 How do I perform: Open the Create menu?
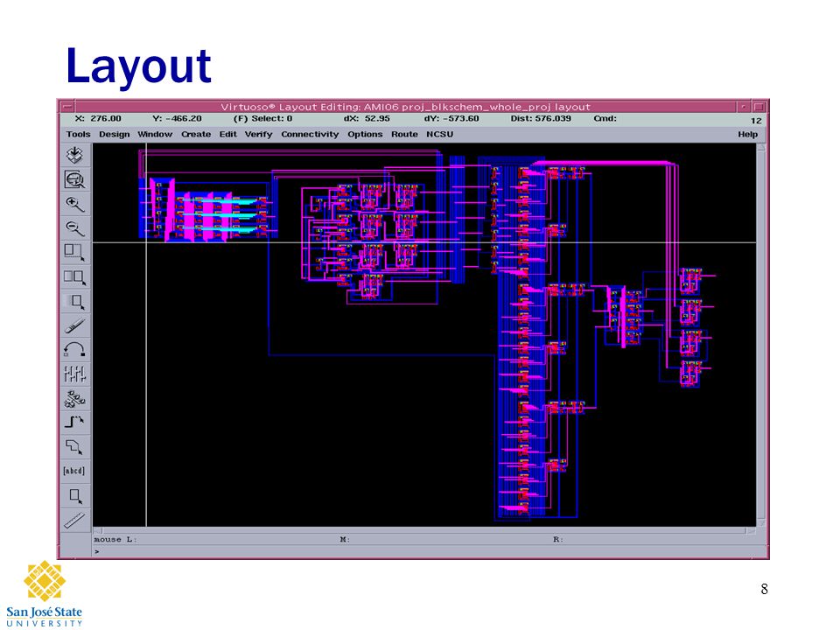[x=196, y=134]
